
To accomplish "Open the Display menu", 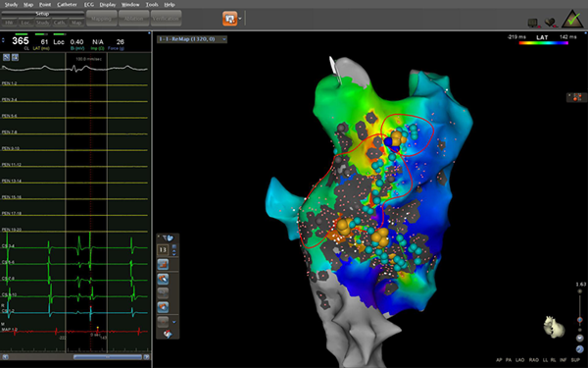I will pyautogui.click(x=108, y=5).
